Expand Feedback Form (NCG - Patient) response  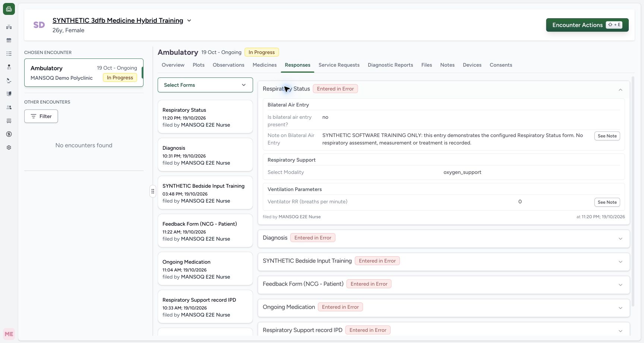click(x=621, y=285)
